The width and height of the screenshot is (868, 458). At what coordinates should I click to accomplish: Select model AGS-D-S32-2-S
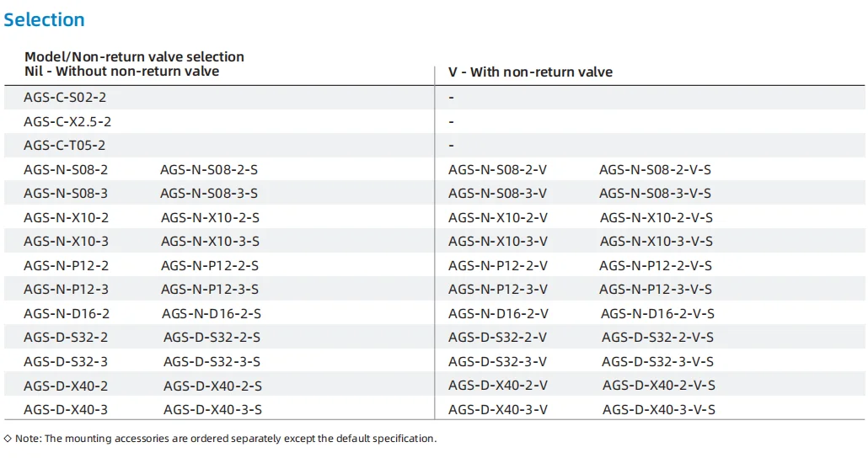pos(212,338)
